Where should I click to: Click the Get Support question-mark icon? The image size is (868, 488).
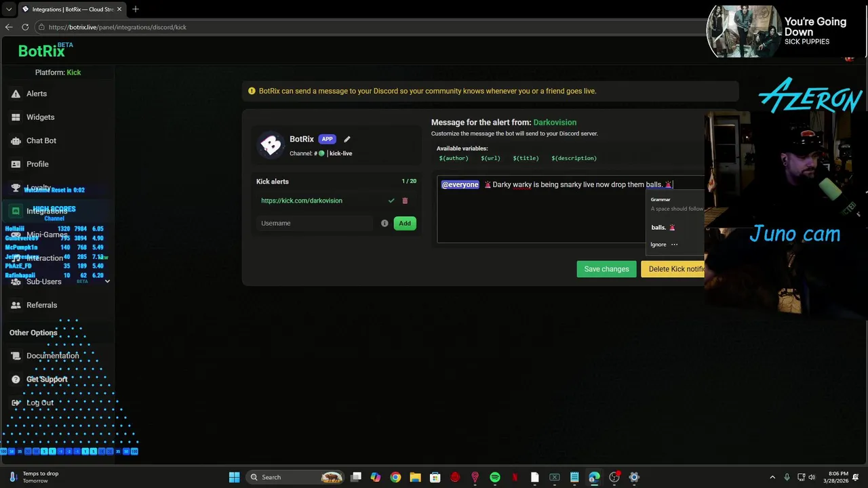coord(16,379)
